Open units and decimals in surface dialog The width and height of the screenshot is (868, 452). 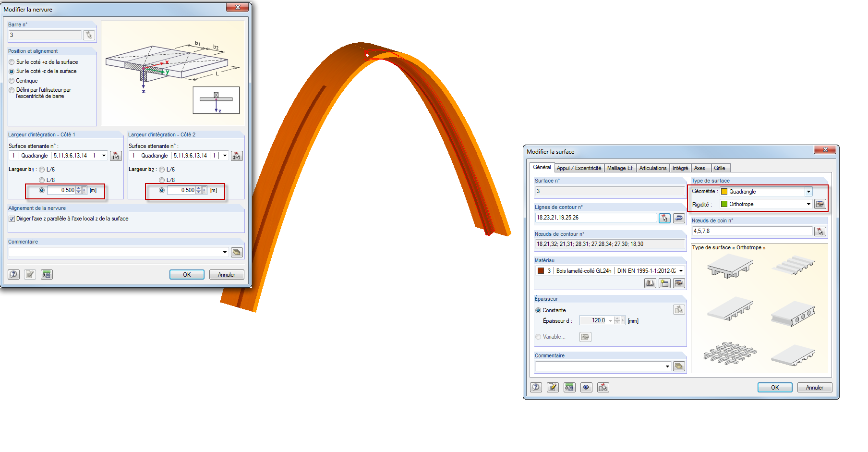[569, 387]
